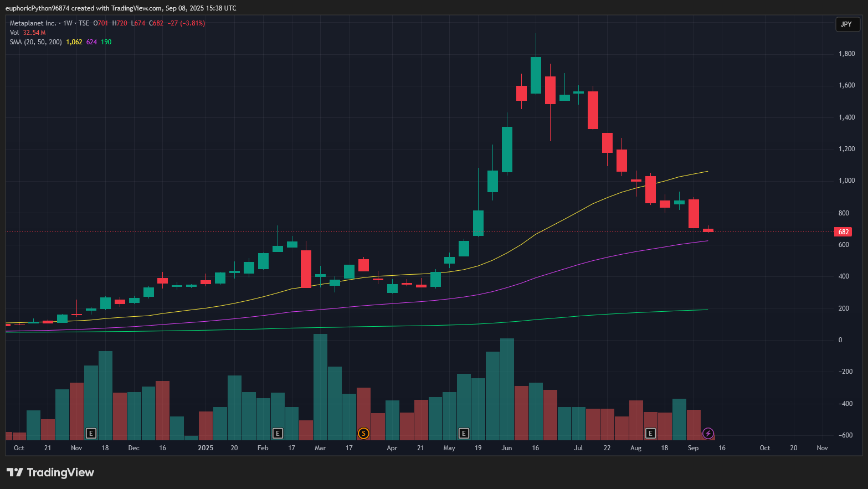
Task: Click the red 682 current price label
Action: click(x=843, y=232)
